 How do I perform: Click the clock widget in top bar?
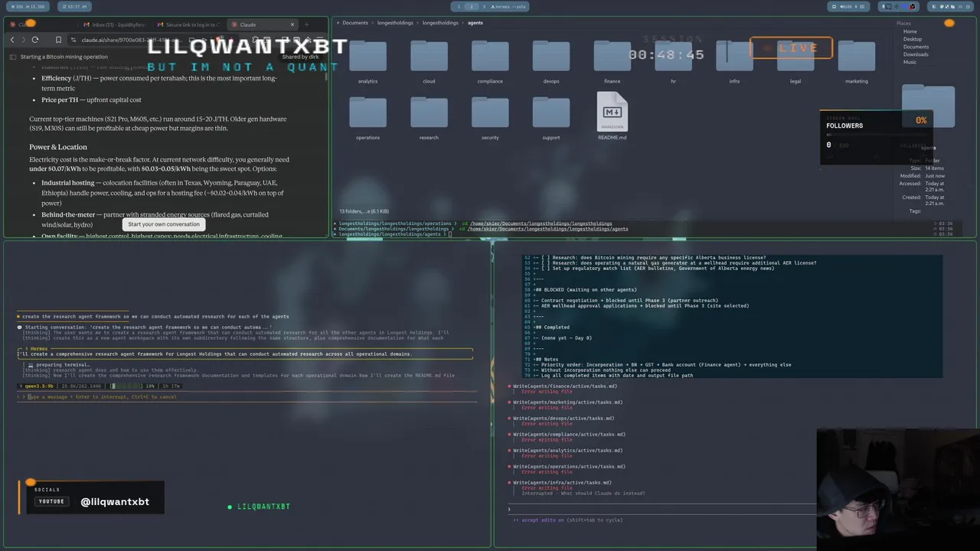[x=74, y=6]
